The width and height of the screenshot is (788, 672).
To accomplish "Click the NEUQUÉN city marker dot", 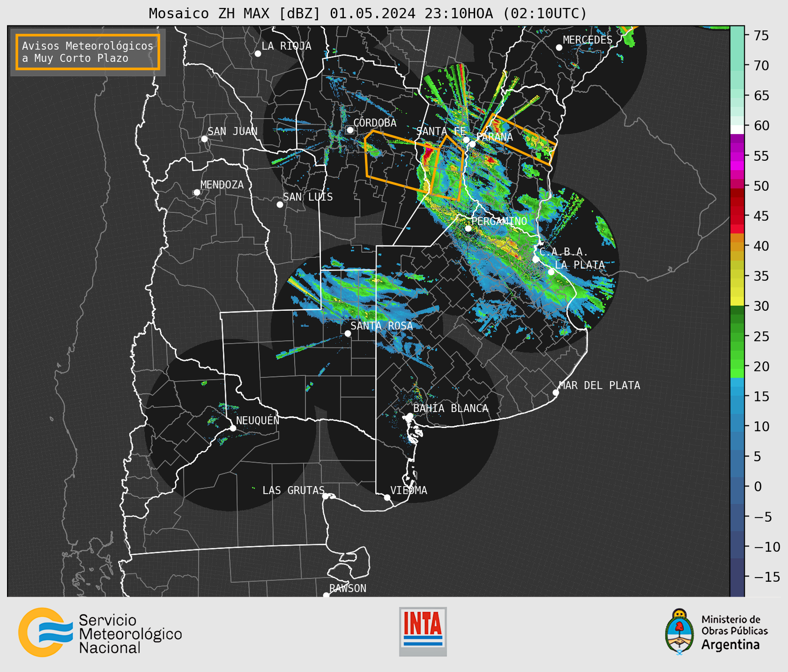I will point(233,428).
